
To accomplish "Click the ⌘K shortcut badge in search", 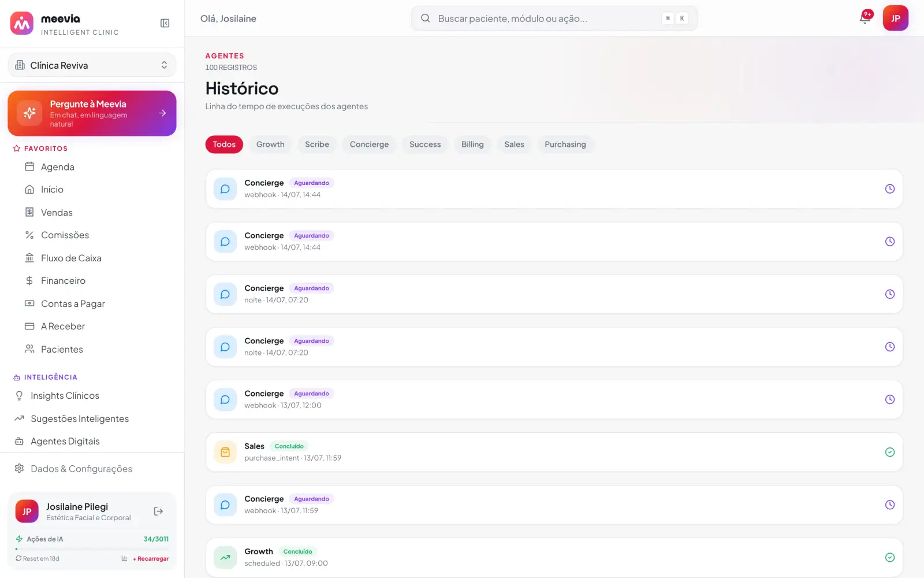I will pyautogui.click(x=675, y=18).
